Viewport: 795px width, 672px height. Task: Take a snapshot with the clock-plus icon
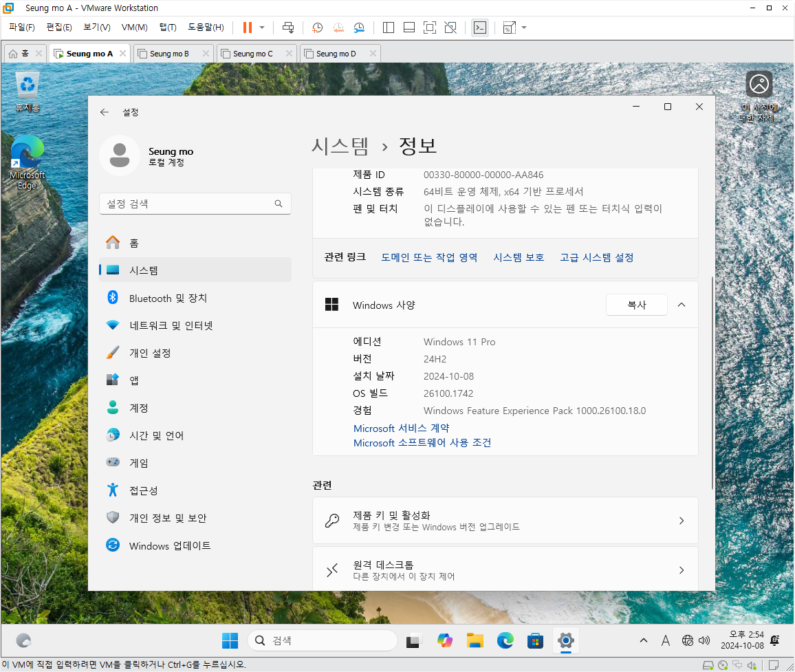[318, 28]
